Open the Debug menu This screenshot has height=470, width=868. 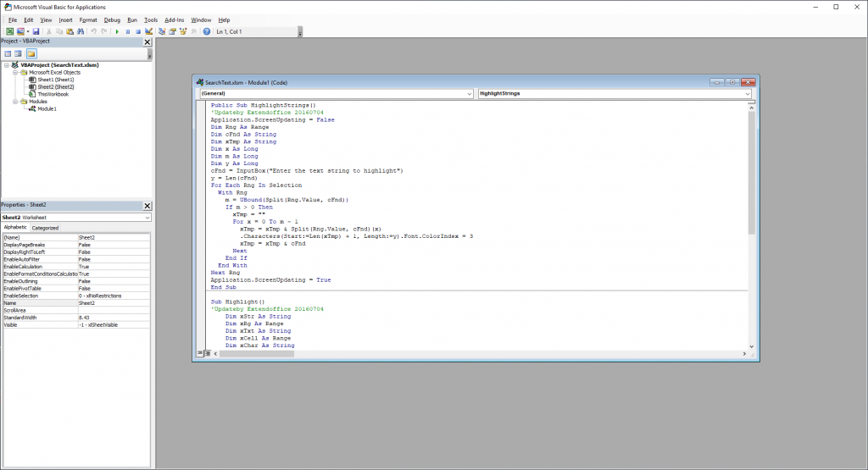pyautogui.click(x=112, y=19)
